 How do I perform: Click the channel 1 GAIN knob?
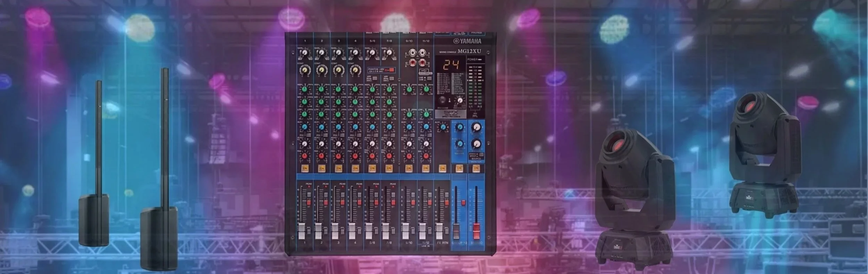point(304,53)
